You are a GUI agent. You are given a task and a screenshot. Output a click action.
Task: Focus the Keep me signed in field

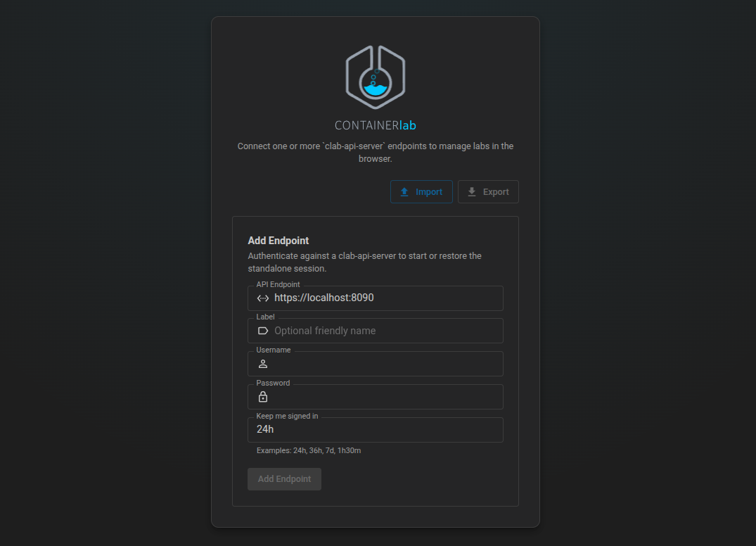(x=376, y=430)
